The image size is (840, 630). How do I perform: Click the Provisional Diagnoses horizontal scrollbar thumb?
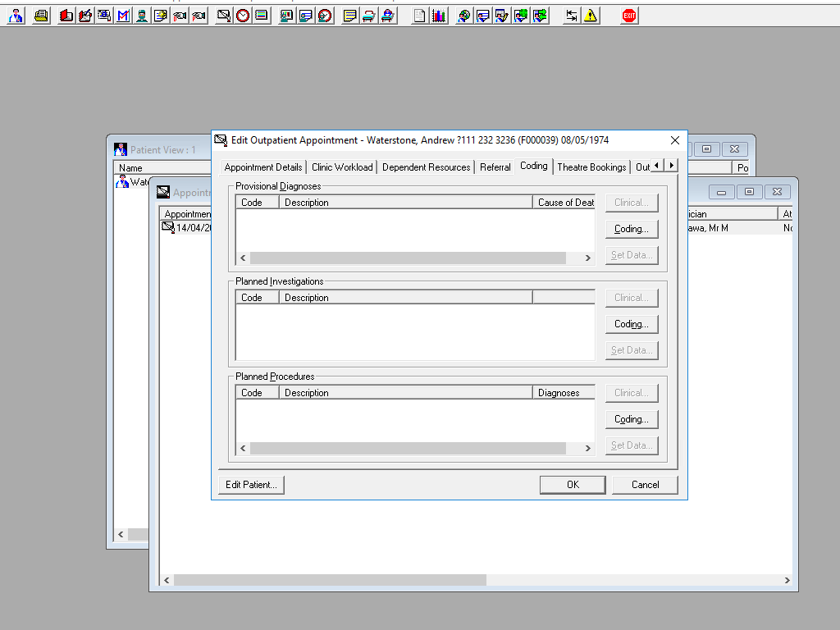pos(408,258)
